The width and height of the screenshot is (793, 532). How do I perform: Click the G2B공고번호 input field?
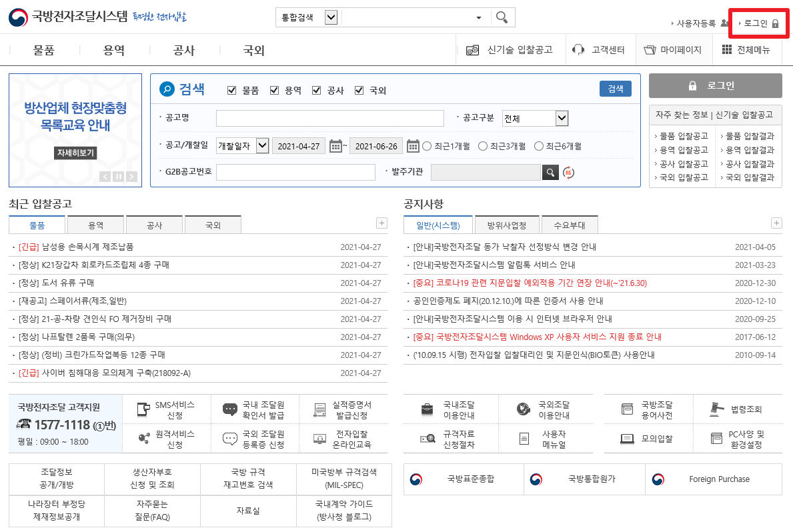296,173
